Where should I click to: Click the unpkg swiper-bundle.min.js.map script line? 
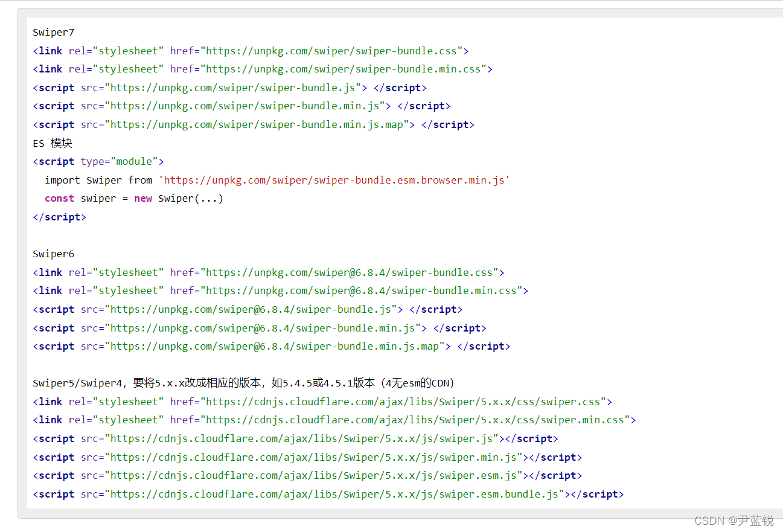[x=254, y=124]
